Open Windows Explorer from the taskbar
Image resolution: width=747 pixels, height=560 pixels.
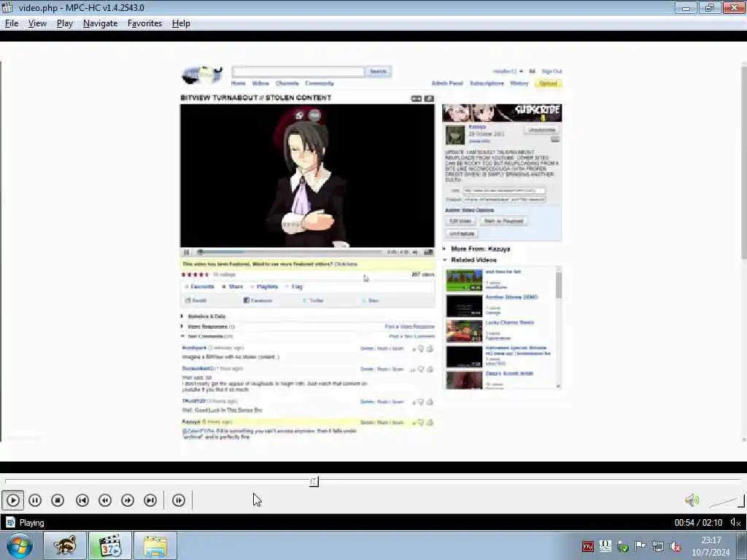tap(155, 545)
